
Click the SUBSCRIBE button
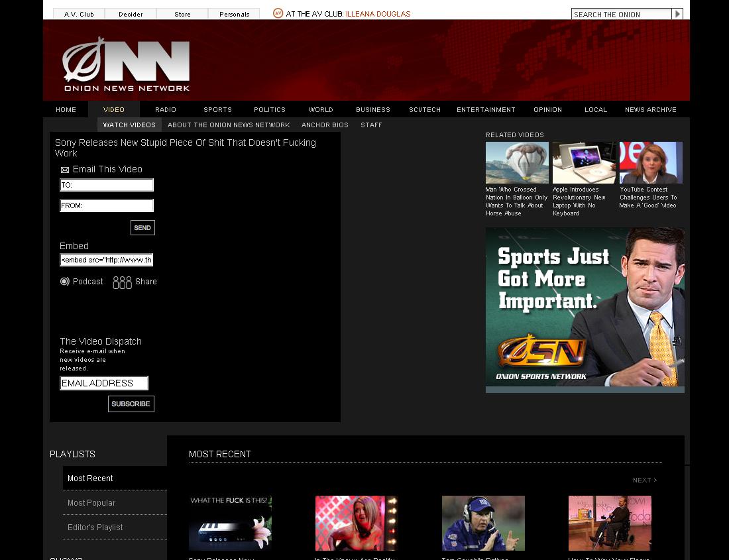pos(131,404)
